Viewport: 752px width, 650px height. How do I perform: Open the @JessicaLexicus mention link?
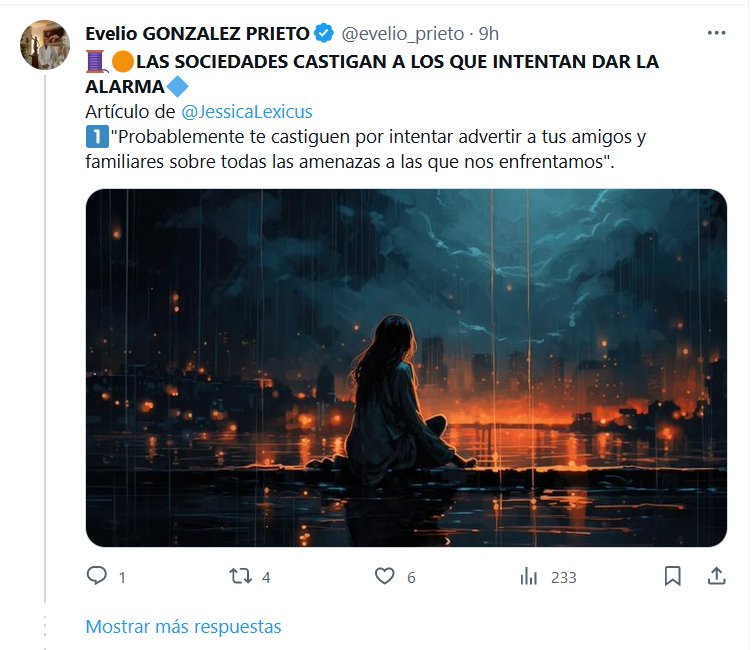coord(247,112)
